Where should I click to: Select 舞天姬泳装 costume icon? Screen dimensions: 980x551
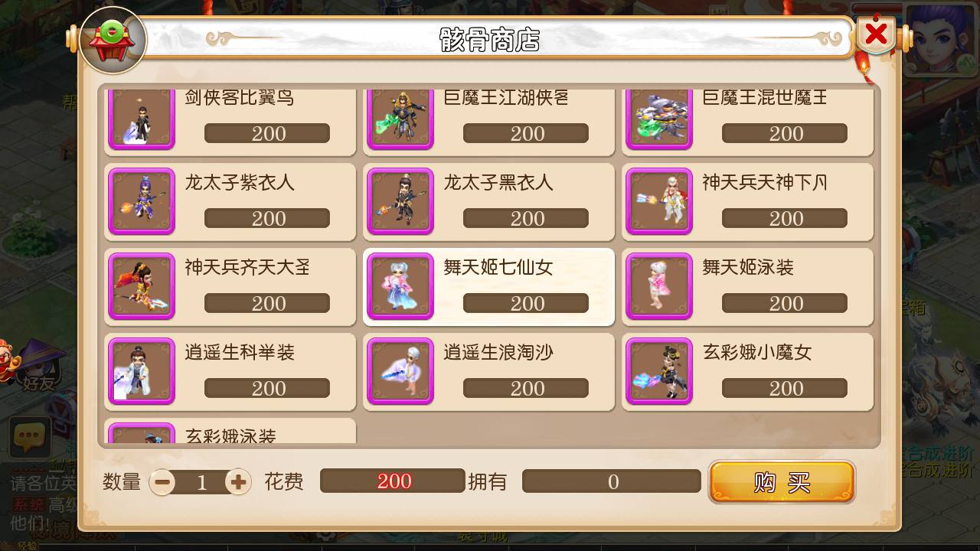(659, 286)
